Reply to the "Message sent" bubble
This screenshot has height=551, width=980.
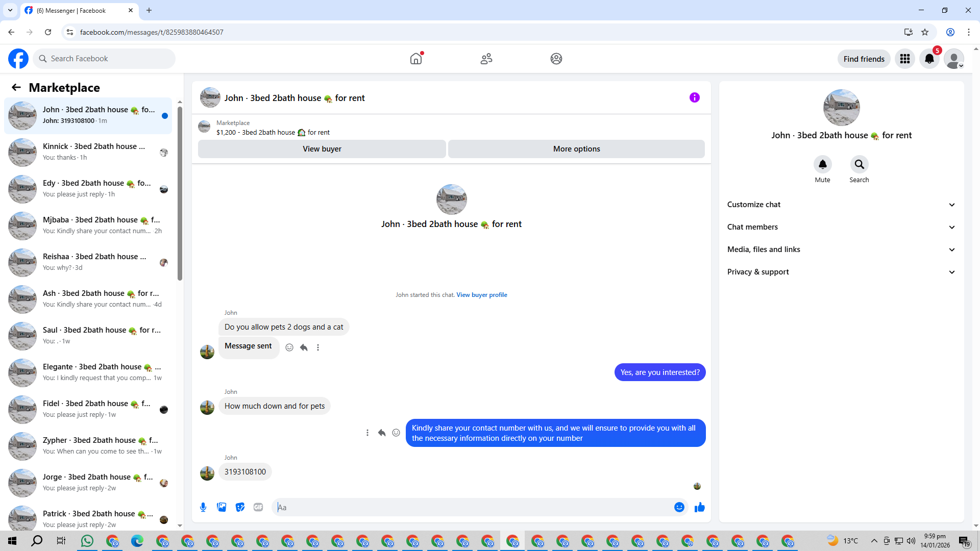(304, 347)
